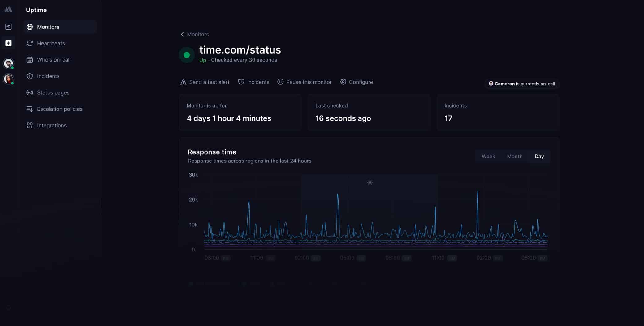Open Heartbeats via its refresh icon
This screenshot has height=326, width=644.
point(30,43)
